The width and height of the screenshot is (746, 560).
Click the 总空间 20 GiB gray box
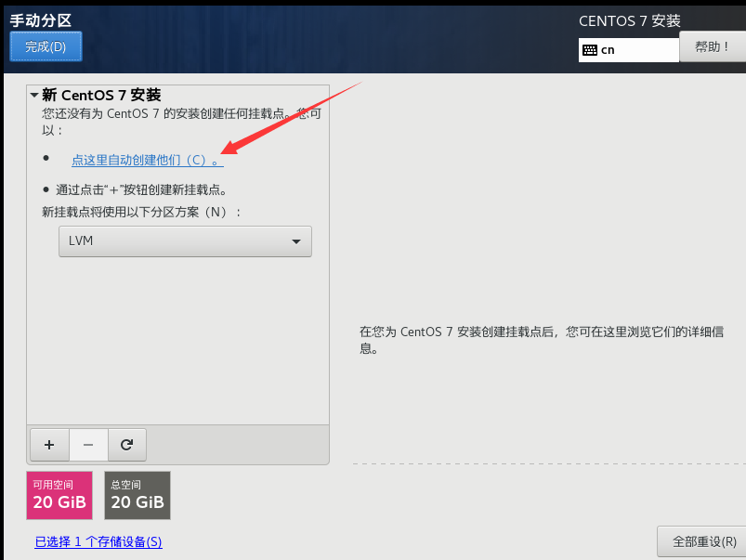(137, 495)
